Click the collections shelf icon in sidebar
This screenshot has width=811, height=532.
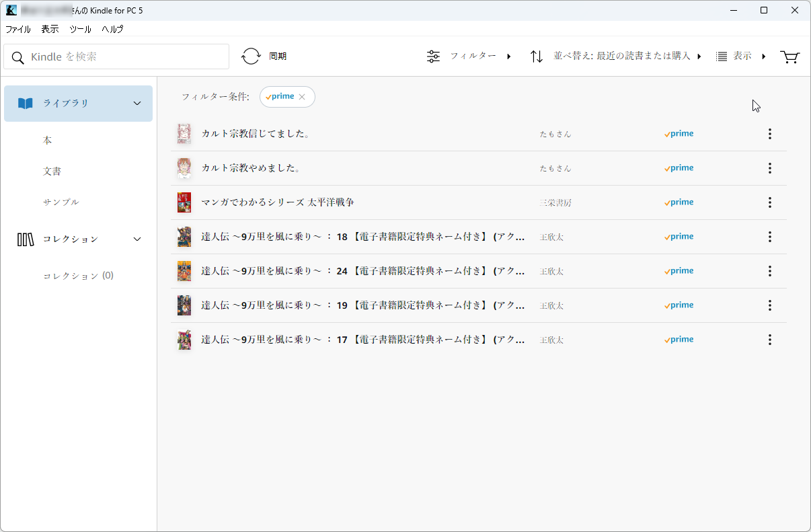(x=25, y=239)
